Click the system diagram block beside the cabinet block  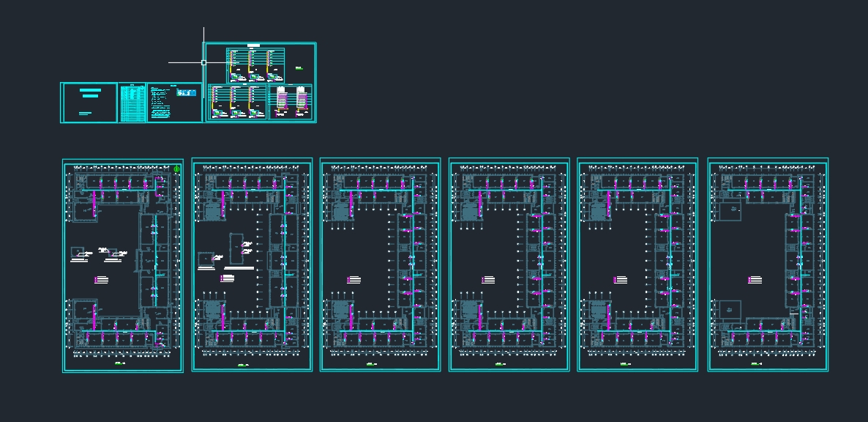pos(237,102)
